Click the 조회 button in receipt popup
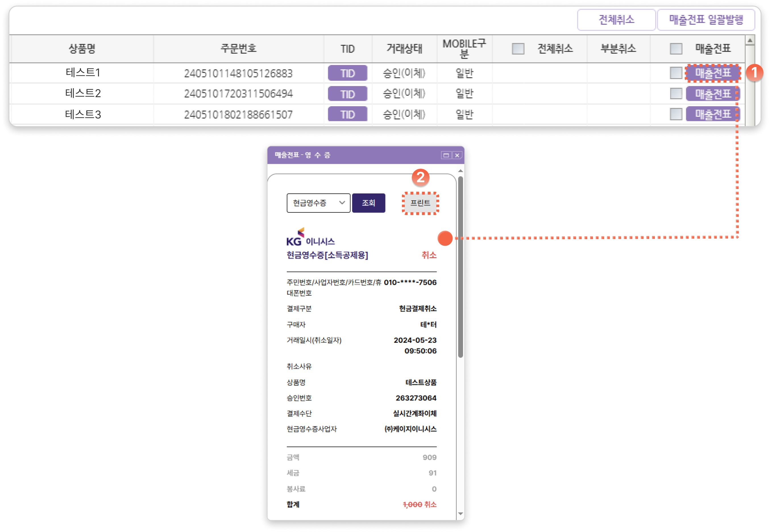This screenshot has height=532, width=770. point(368,203)
